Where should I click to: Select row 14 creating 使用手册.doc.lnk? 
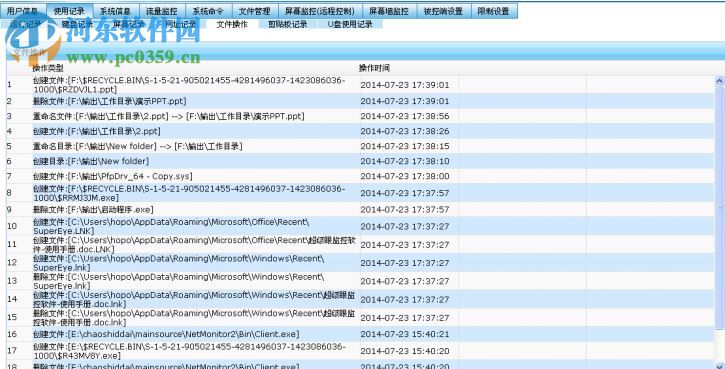pos(360,299)
